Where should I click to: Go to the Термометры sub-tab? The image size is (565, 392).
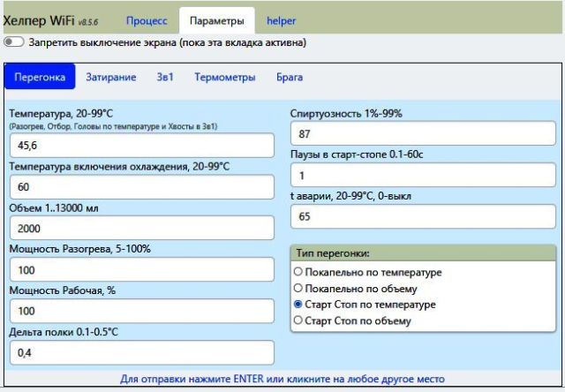click(x=225, y=77)
